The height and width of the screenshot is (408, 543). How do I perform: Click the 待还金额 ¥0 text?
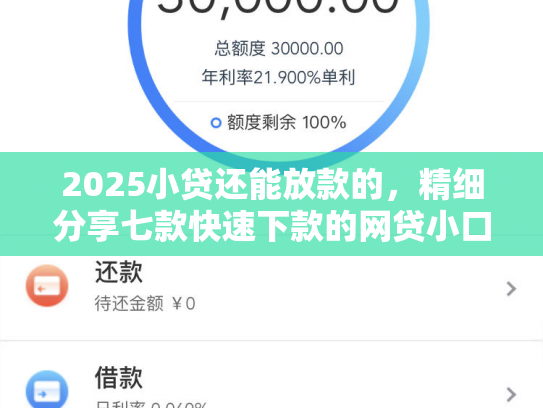click(145, 304)
